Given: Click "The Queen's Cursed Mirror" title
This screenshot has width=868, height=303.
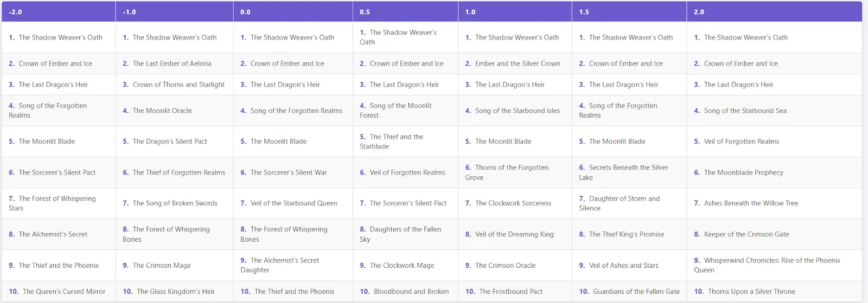Looking at the screenshot, I should (63, 292).
